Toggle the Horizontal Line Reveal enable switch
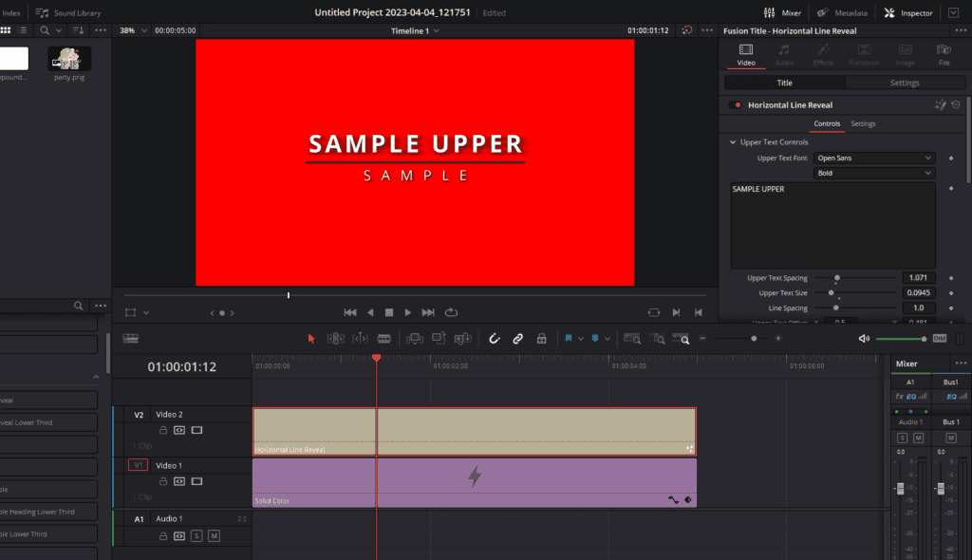 [x=736, y=104]
